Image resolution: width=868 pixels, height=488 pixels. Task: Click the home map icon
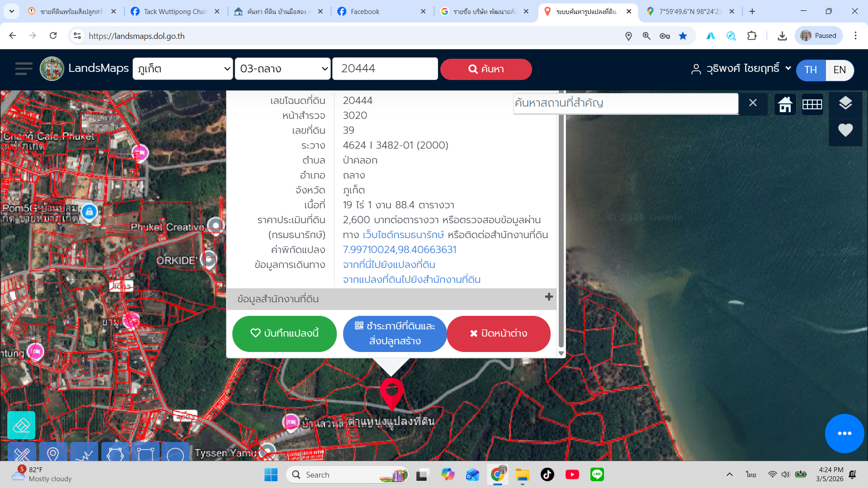coord(785,104)
